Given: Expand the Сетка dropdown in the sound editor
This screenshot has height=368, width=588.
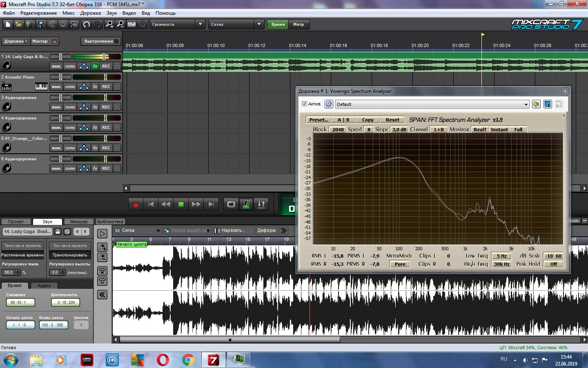Looking at the screenshot, I should click(158, 231).
